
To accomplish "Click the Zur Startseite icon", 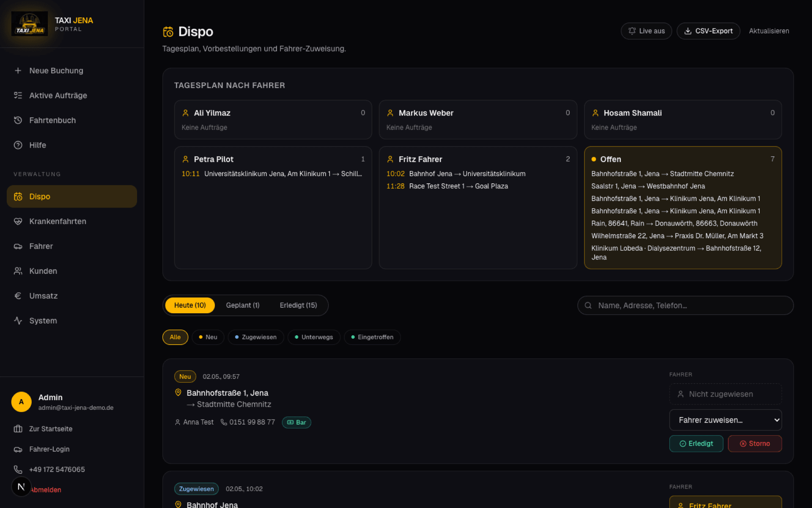I will [x=18, y=429].
